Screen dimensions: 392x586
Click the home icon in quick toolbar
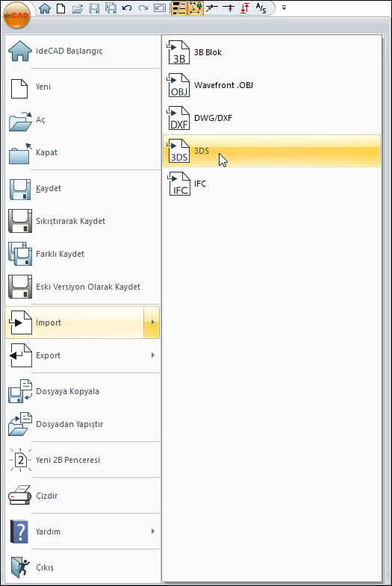45,8
